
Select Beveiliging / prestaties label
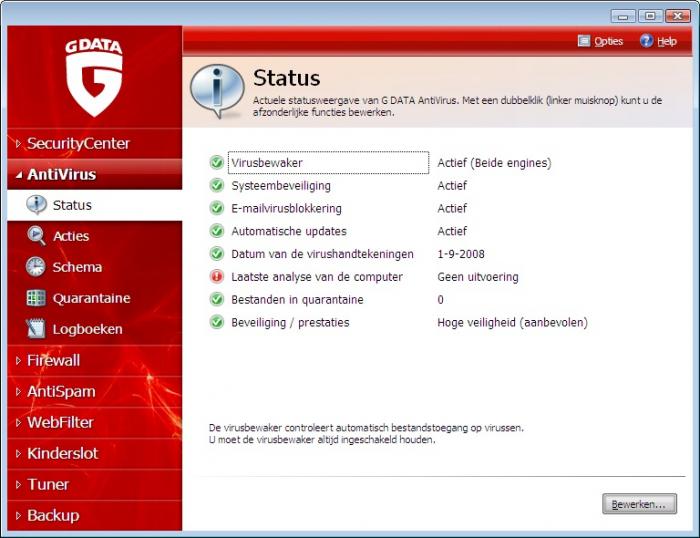[290, 322]
